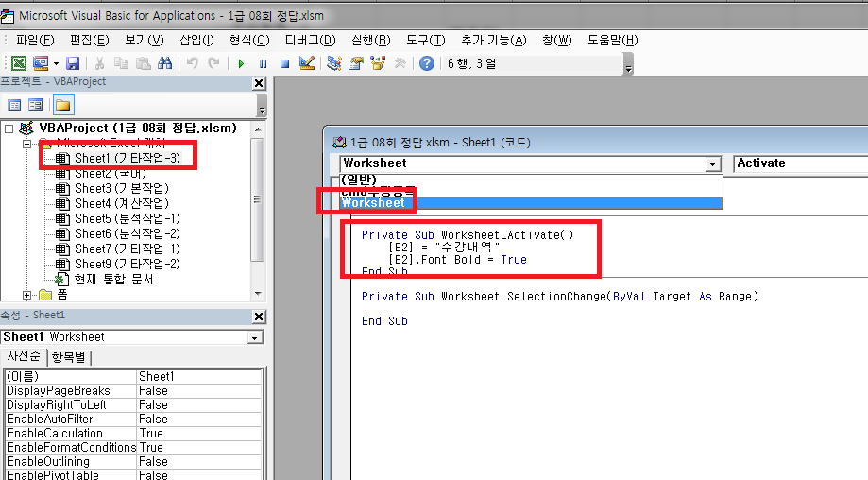
Task: Click View Object icon in the project panel
Action: point(35,105)
